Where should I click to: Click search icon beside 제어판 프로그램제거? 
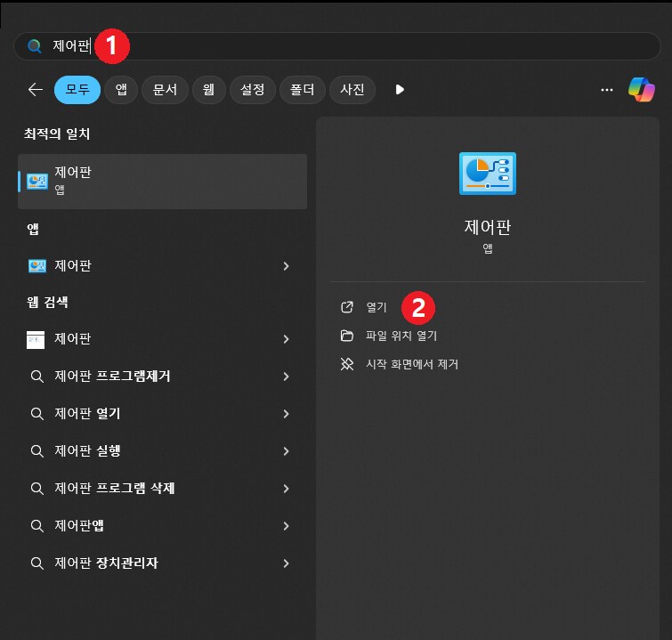tap(37, 377)
